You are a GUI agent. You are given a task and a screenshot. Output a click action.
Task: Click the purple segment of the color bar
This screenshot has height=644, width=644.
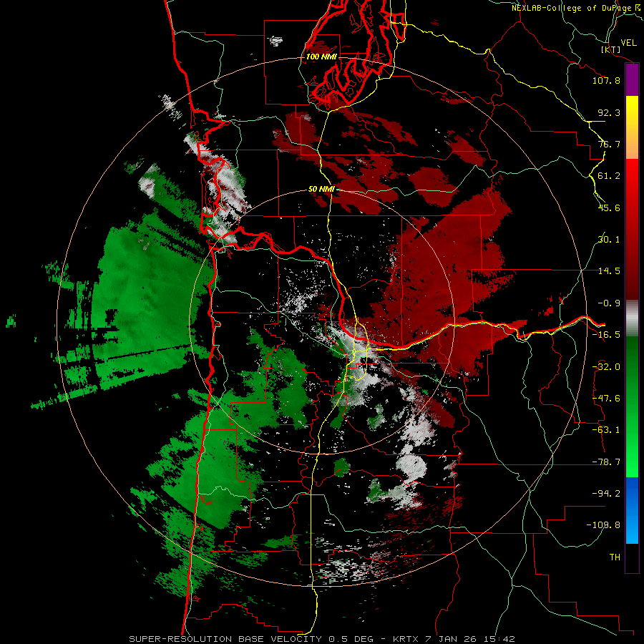coord(632,80)
